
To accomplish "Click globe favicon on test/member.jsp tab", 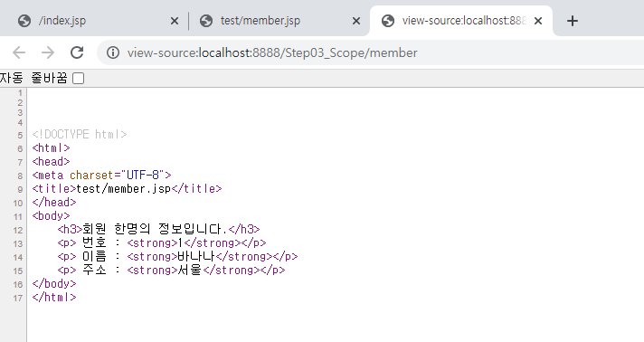I will (x=206, y=21).
